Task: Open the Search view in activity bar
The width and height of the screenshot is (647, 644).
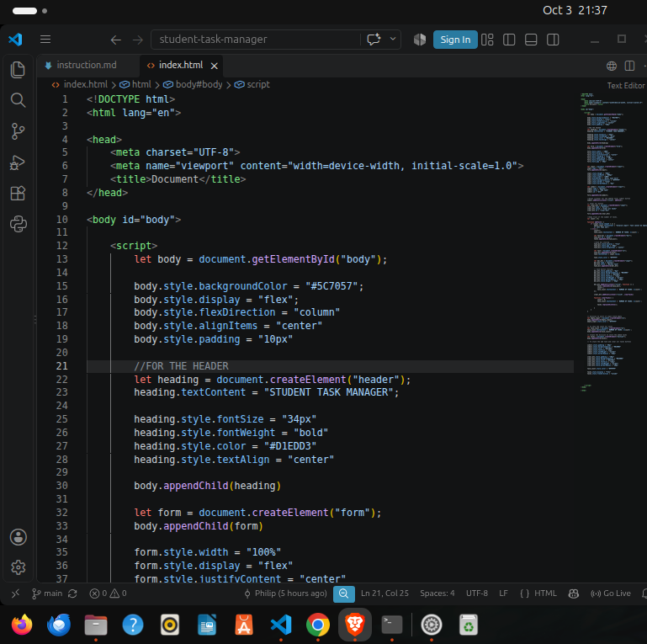Action: coord(18,100)
